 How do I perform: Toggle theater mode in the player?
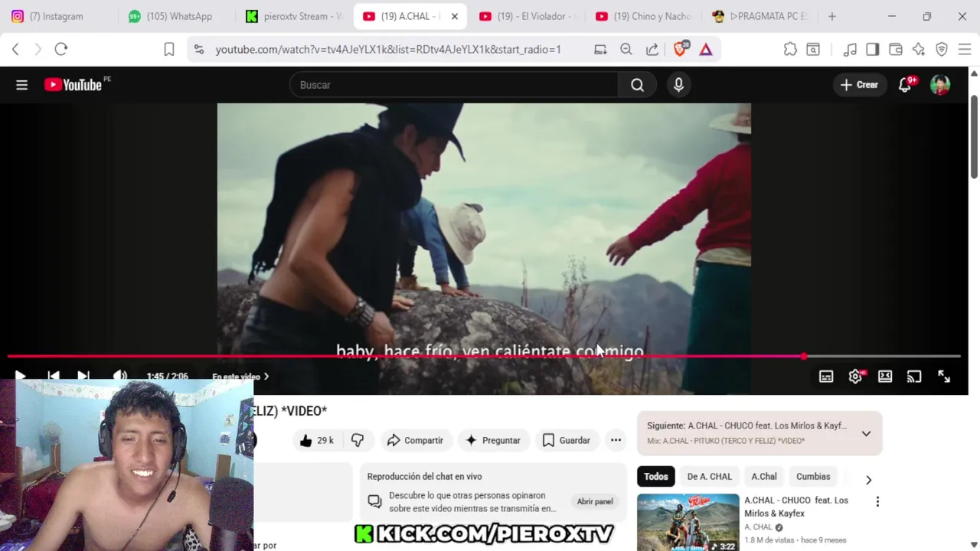[x=885, y=377]
